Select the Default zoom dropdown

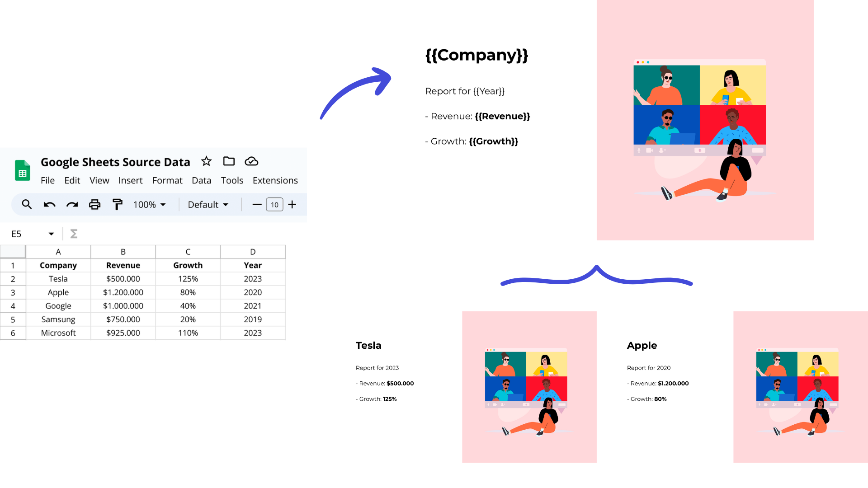click(205, 204)
